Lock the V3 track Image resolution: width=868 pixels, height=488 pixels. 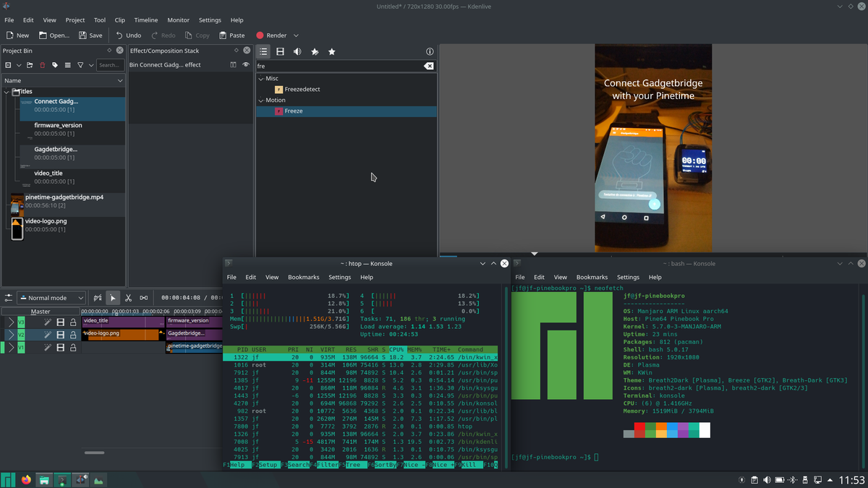[x=73, y=322]
